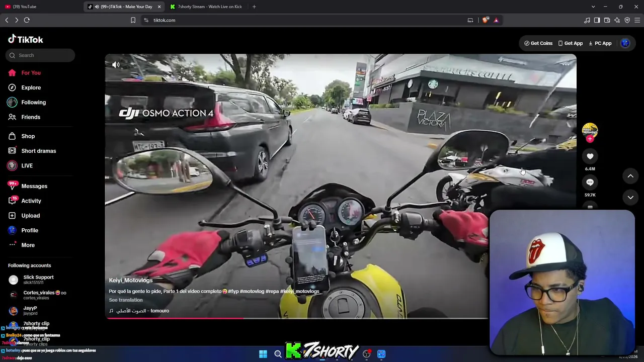This screenshot has width=644, height=362.
Task: Open Brave Shields icon
Action: 486,20
